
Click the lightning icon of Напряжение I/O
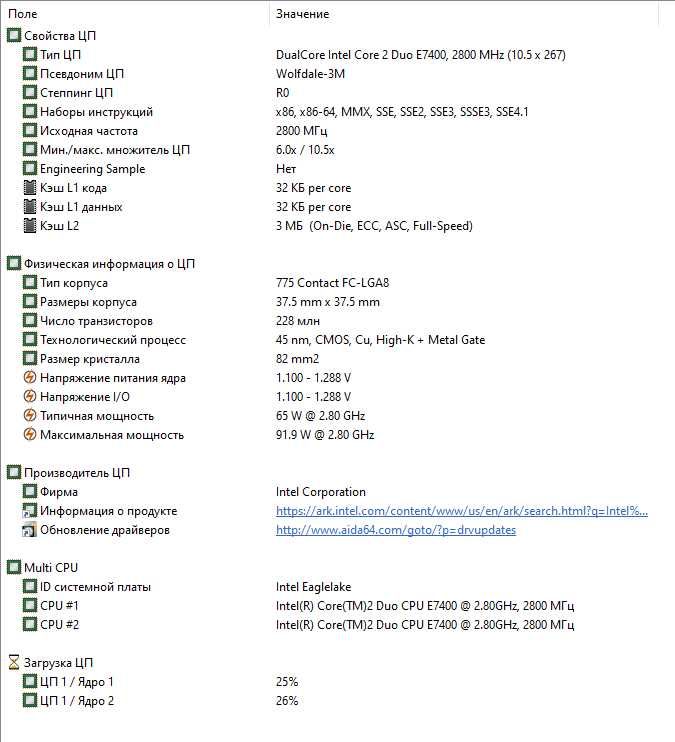coord(29,396)
